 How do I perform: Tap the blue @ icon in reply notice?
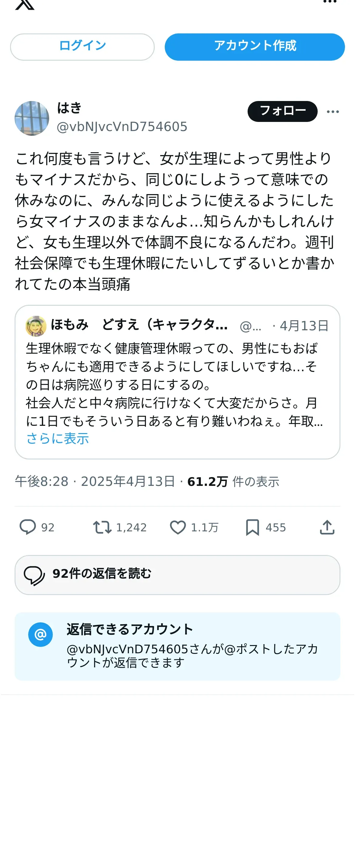(40, 634)
